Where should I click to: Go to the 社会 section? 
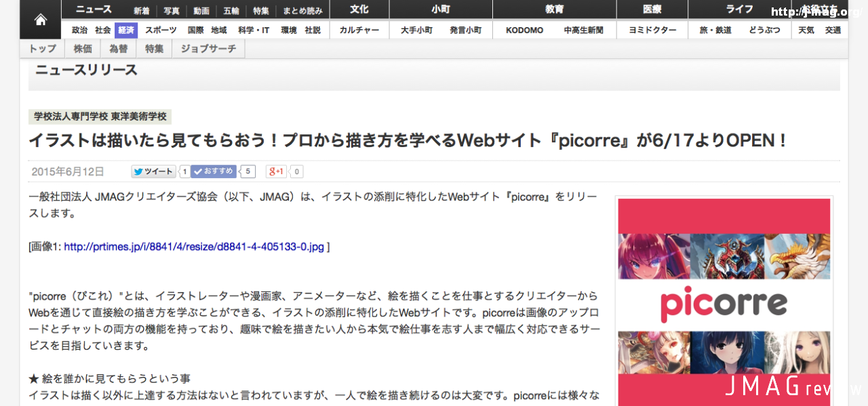point(103,30)
